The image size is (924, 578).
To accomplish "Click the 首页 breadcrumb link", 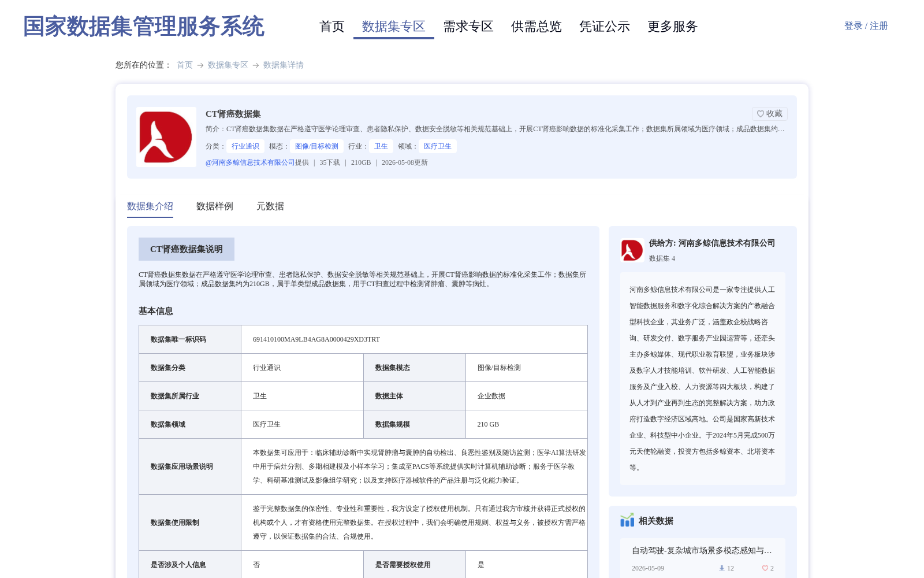I will tap(185, 65).
